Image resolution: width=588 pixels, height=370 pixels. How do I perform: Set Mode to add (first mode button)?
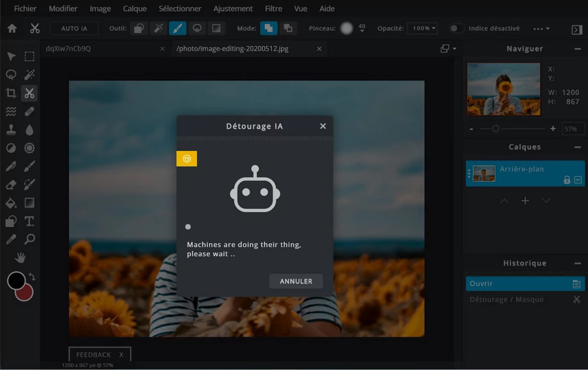269,28
